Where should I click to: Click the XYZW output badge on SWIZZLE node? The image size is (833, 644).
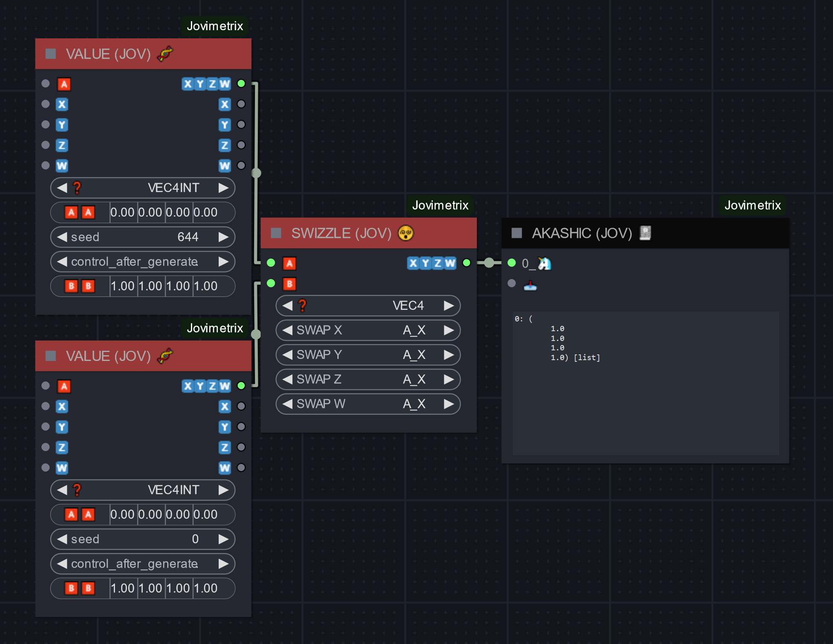[x=432, y=263]
